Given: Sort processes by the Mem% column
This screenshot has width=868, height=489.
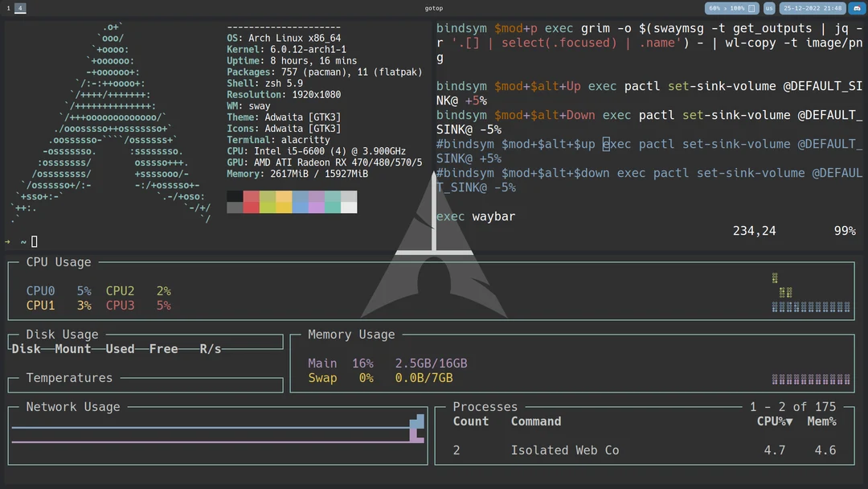Looking at the screenshot, I should click(x=821, y=421).
